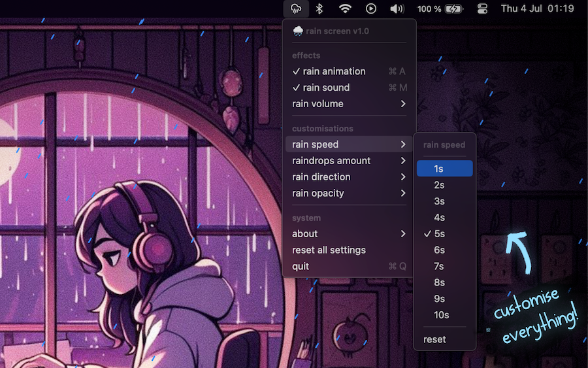Click the date and time clock
This screenshot has height=368, width=588.
[x=538, y=8]
